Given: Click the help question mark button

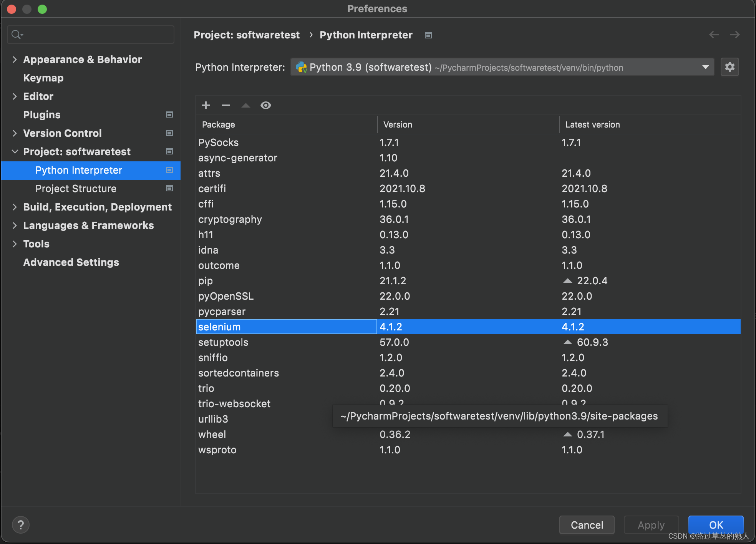Looking at the screenshot, I should click(21, 525).
